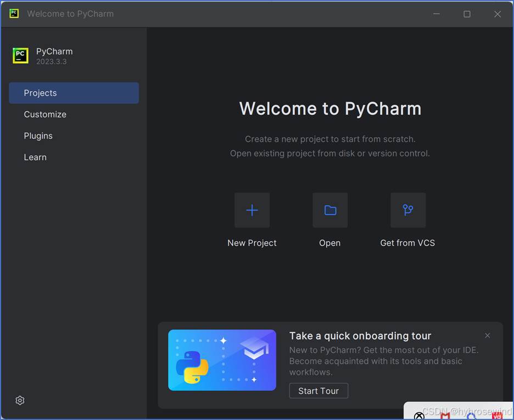The height and width of the screenshot is (420, 514).
Task: Click the PyCharm icon in title bar
Action: click(x=14, y=13)
